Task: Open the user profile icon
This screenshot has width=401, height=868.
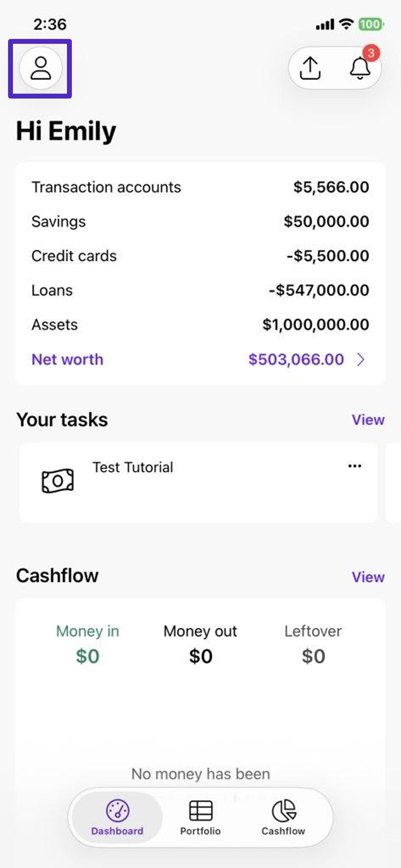Action: (41, 68)
